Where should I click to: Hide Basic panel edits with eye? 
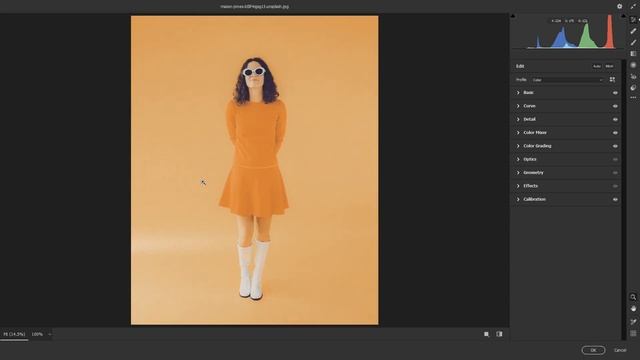pyautogui.click(x=615, y=93)
